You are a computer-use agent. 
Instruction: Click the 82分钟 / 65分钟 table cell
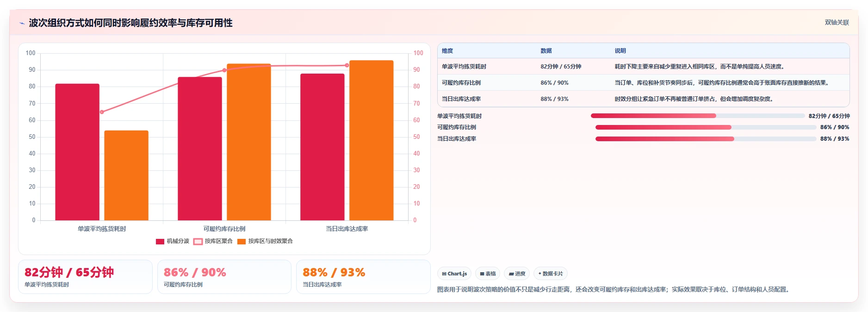[x=561, y=67]
